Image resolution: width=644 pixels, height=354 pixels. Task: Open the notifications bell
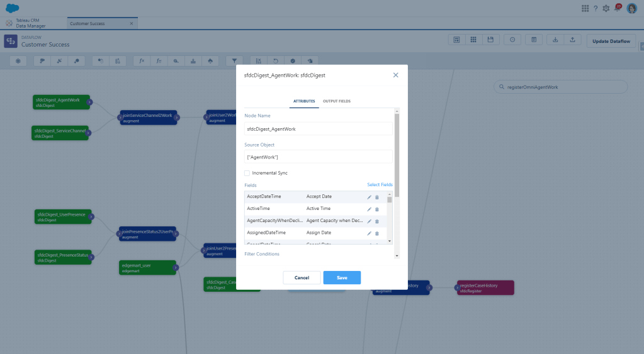(618, 8)
